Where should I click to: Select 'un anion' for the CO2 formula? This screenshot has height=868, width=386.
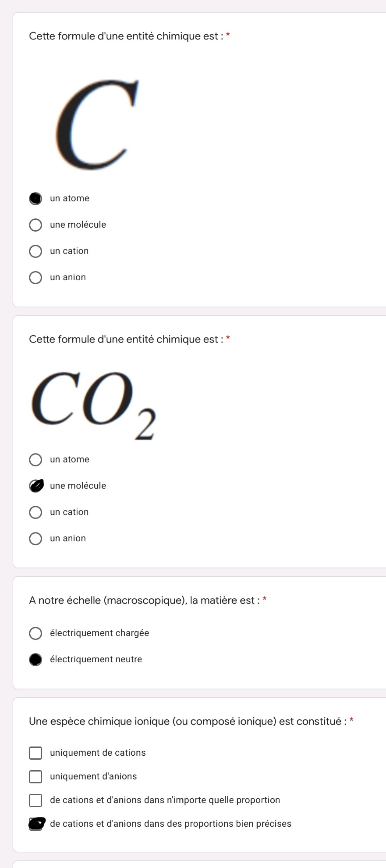[x=35, y=539]
